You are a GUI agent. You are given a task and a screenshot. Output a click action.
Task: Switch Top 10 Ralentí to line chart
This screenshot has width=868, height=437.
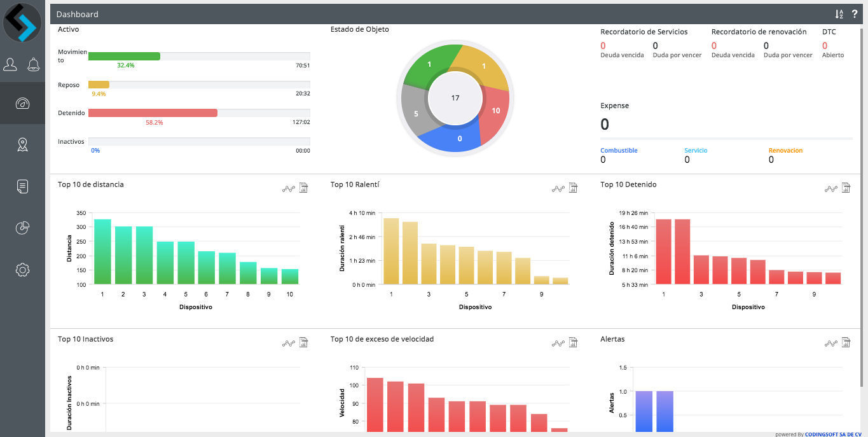(558, 188)
